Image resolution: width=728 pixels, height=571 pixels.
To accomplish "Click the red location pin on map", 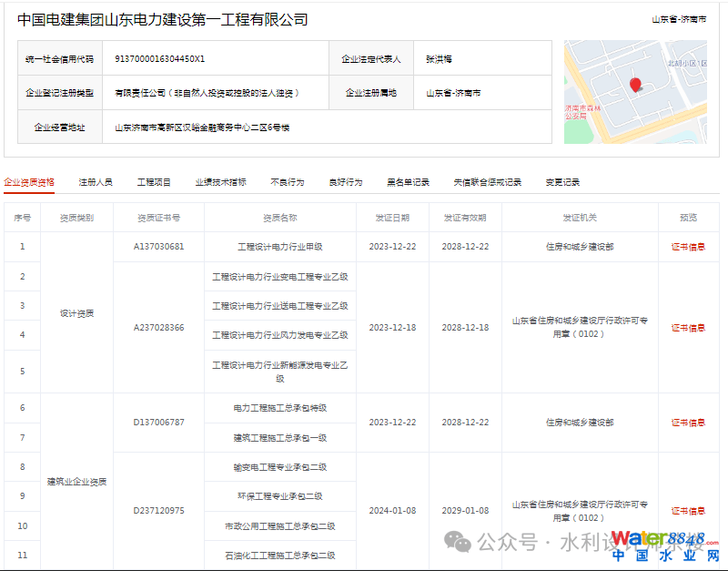I will pyautogui.click(x=635, y=85).
